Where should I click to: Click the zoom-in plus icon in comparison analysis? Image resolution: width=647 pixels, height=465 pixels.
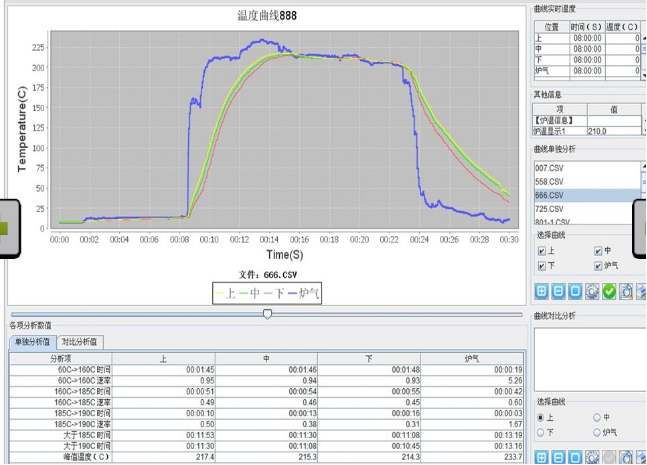541,456
